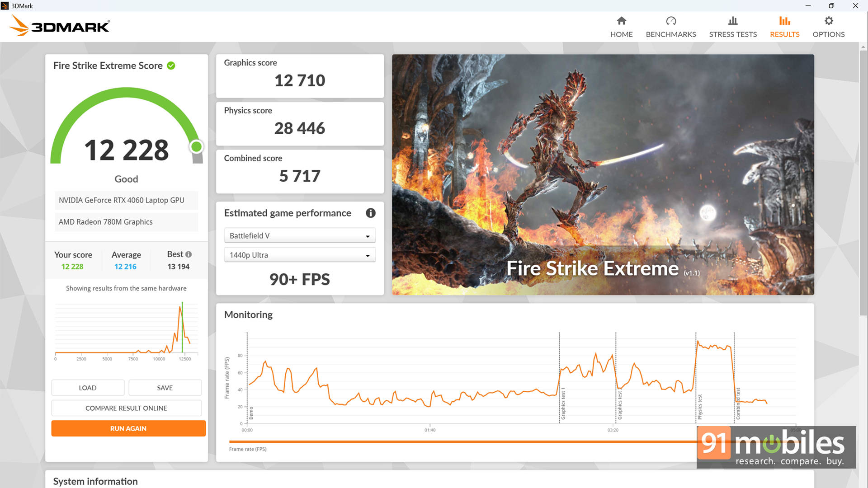868x488 pixels.
Task: Open the Stress Tests chart icon
Action: [733, 21]
